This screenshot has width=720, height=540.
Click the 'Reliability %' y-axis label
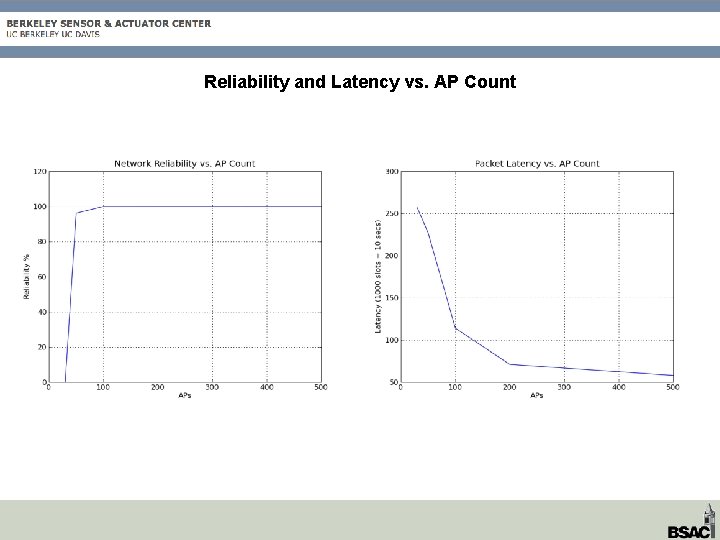26,277
